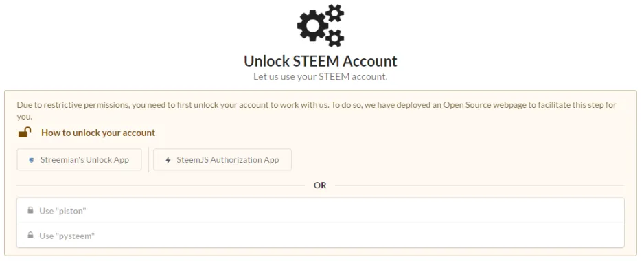
Task: Click the OR divider label
Action: (320, 185)
